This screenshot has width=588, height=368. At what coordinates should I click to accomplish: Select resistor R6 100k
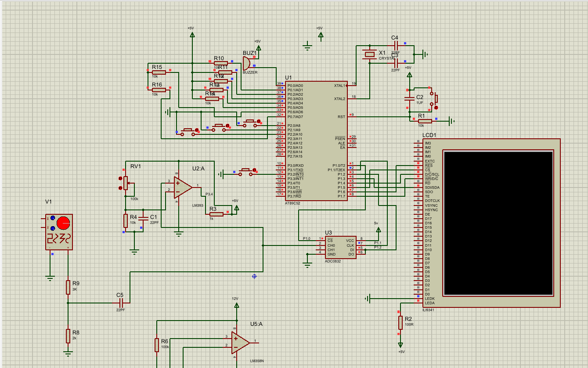(157, 345)
